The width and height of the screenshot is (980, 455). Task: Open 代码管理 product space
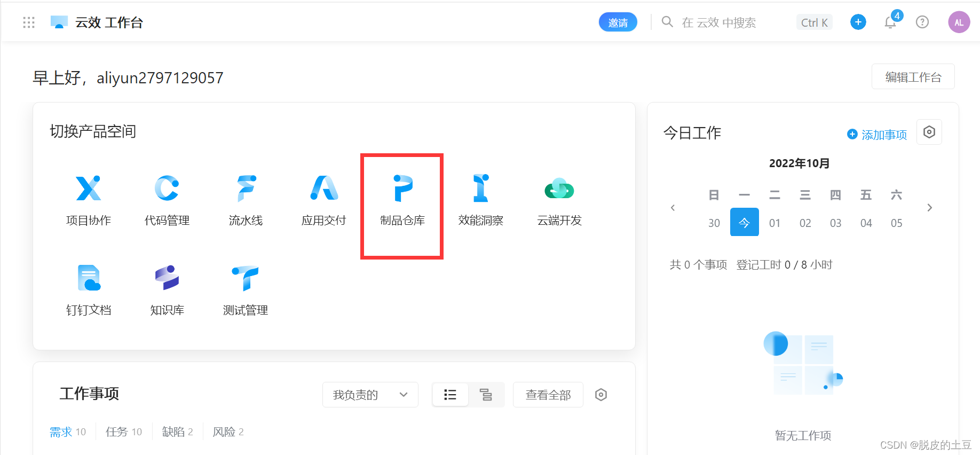(x=167, y=200)
